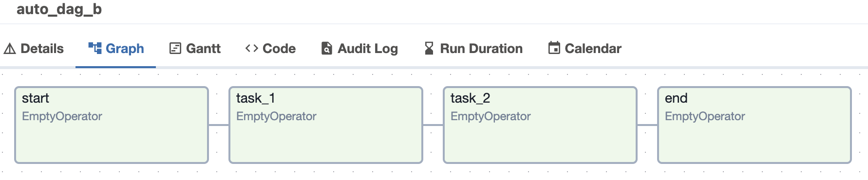Switch to the Calendar tab
This screenshot has width=868, height=180.
(585, 49)
